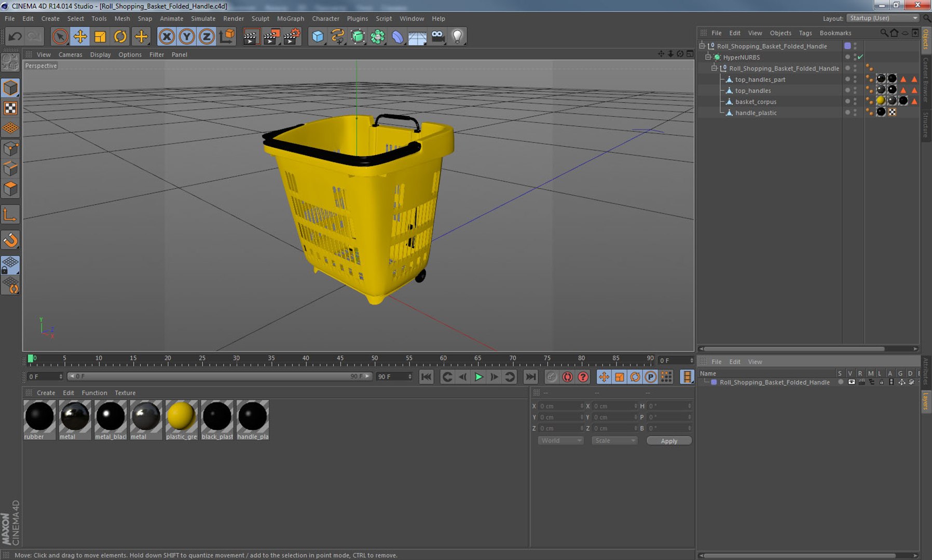The height and width of the screenshot is (560, 932).
Task: Collapse the top Roll_Shopping_Basket_Folded_Handle root object
Action: tap(702, 46)
